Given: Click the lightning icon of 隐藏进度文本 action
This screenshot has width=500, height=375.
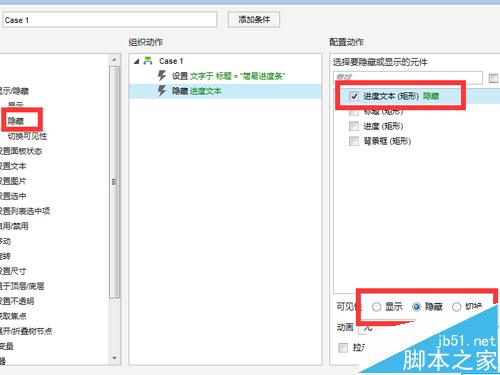Looking at the screenshot, I should [162, 90].
